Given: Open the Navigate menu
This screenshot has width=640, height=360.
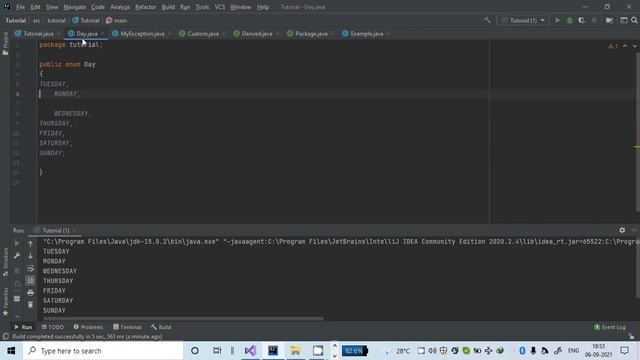Looking at the screenshot, I should coord(75,7).
